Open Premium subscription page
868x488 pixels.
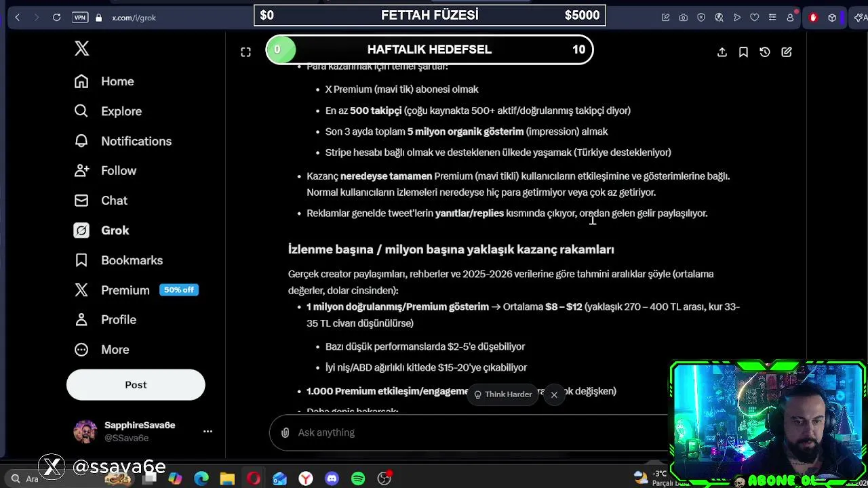[136, 290]
